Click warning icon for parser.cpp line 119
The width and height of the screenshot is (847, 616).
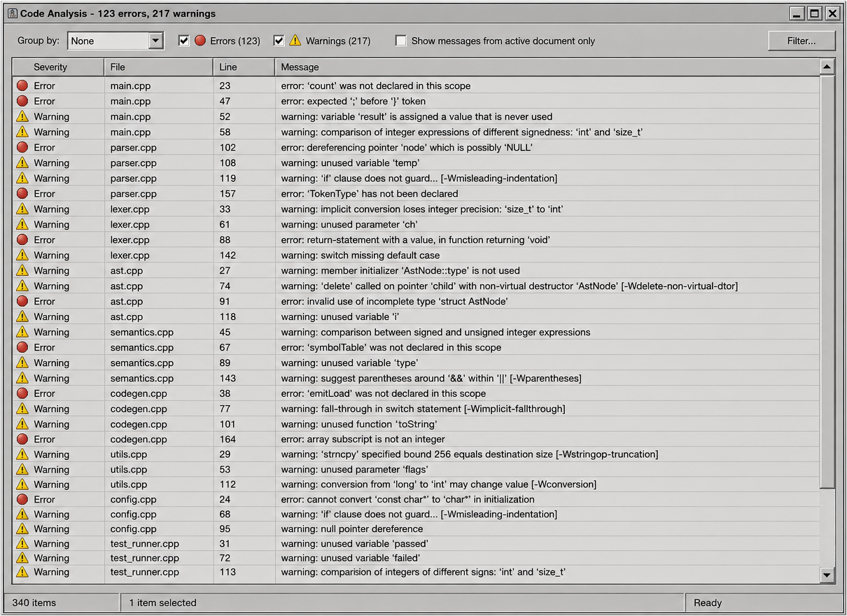point(22,178)
